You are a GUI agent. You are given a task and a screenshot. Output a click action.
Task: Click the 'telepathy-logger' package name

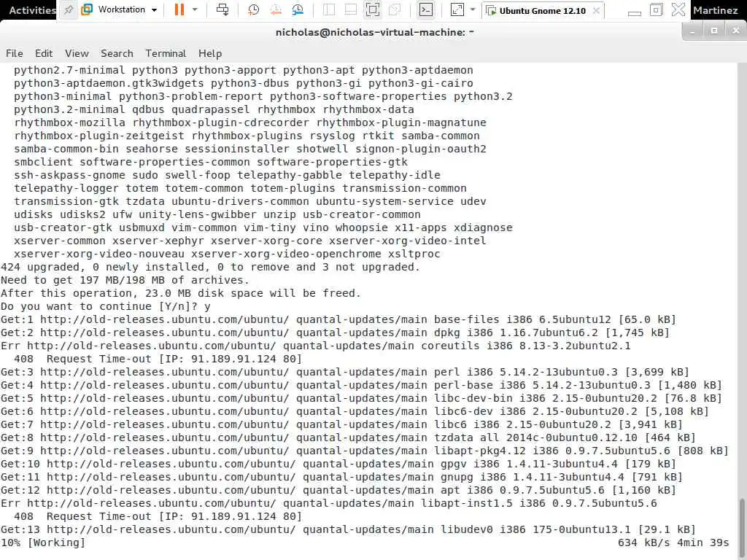(66, 188)
